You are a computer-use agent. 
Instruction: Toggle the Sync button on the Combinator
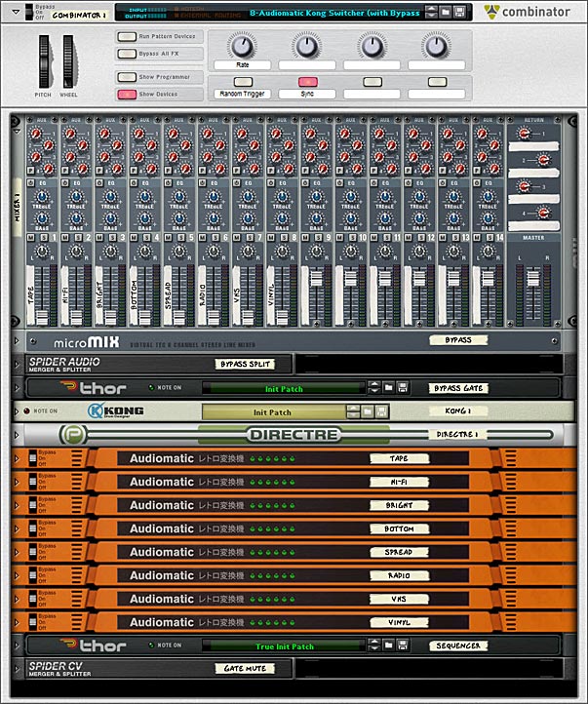point(308,82)
